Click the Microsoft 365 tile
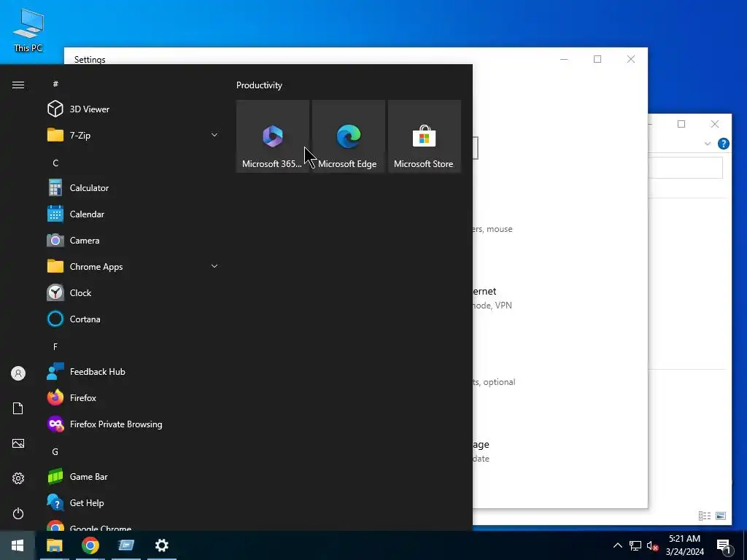Image resolution: width=747 pixels, height=560 pixels. pos(273,136)
